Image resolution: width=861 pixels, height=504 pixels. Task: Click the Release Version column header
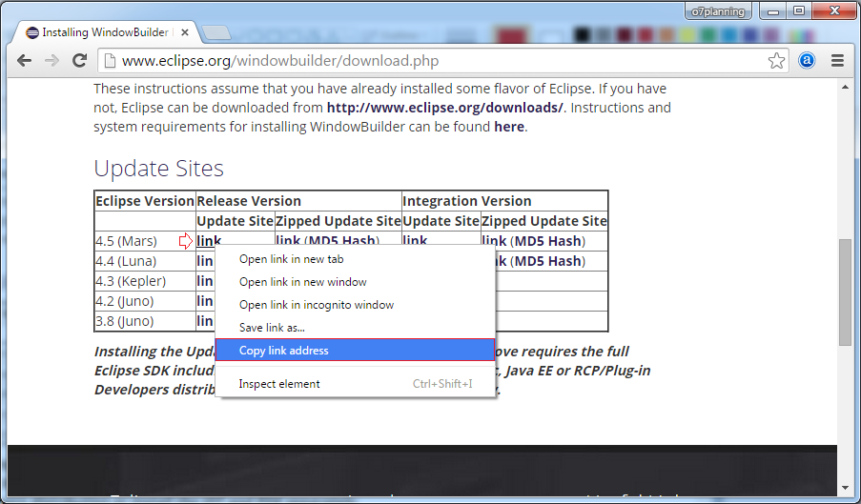[x=298, y=201]
